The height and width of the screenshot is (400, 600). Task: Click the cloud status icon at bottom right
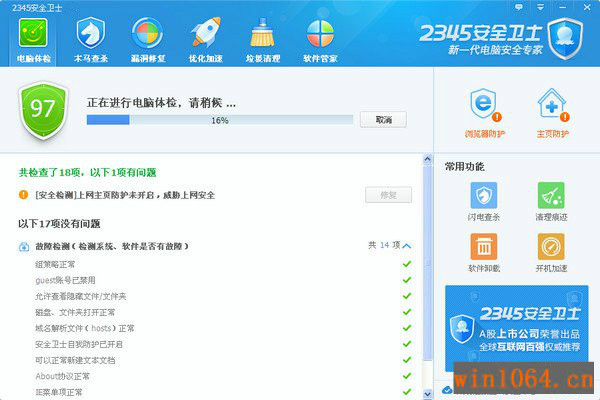click(x=447, y=390)
